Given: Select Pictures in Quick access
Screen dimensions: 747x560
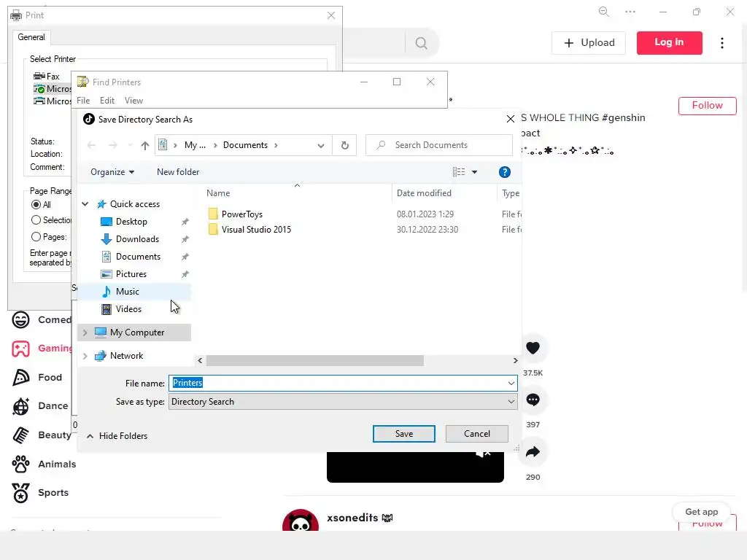Looking at the screenshot, I should pyautogui.click(x=131, y=274).
